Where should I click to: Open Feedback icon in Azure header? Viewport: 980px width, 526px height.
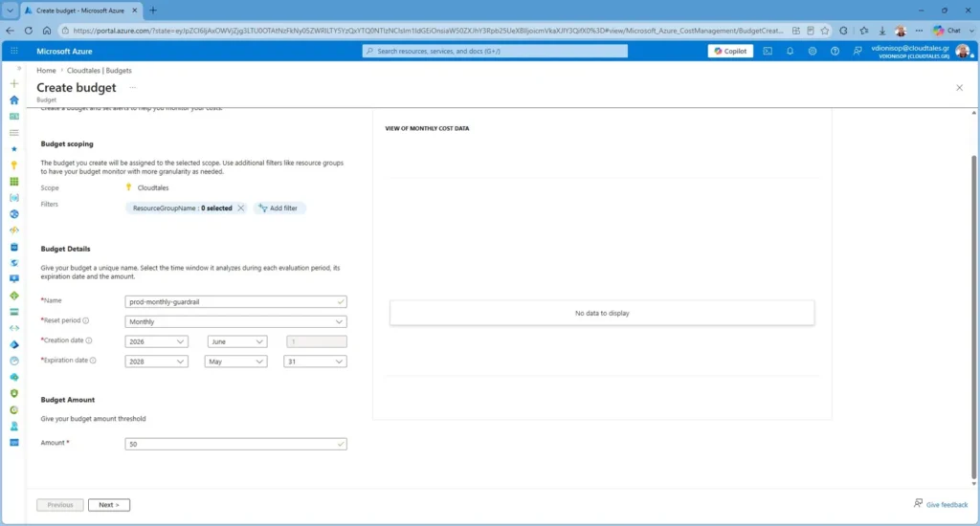pyautogui.click(x=857, y=52)
